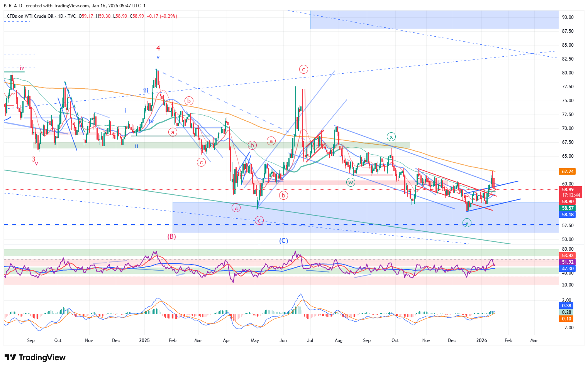Select the 2026 label on time axis
The width and height of the screenshot is (588, 369).
click(x=481, y=340)
